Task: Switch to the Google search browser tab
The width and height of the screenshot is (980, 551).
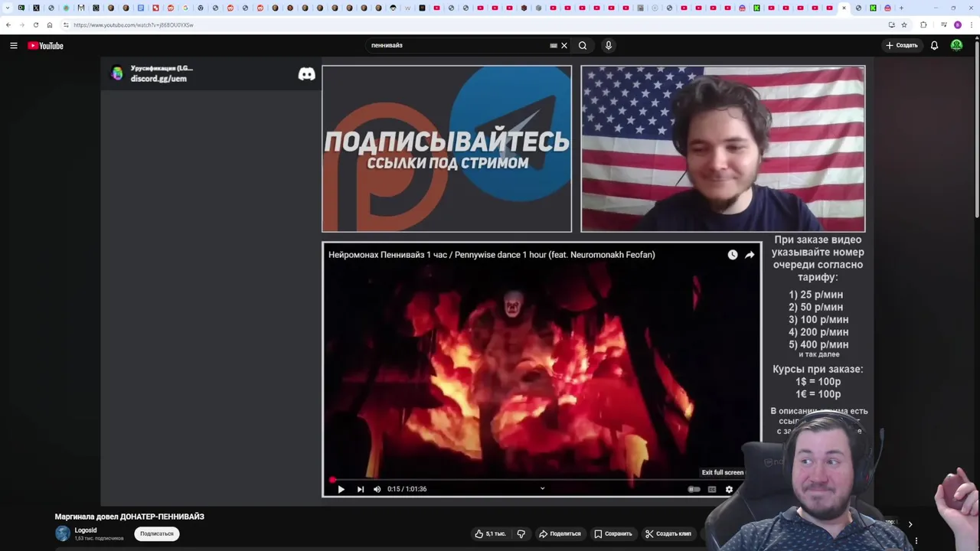Action: (x=185, y=8)
